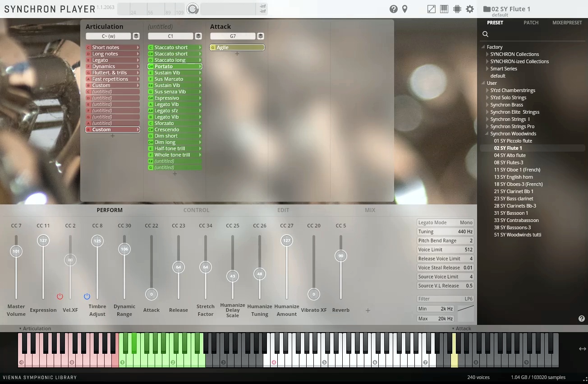
Task: Click the layers icon next to G7
Action: click(261, 36)
